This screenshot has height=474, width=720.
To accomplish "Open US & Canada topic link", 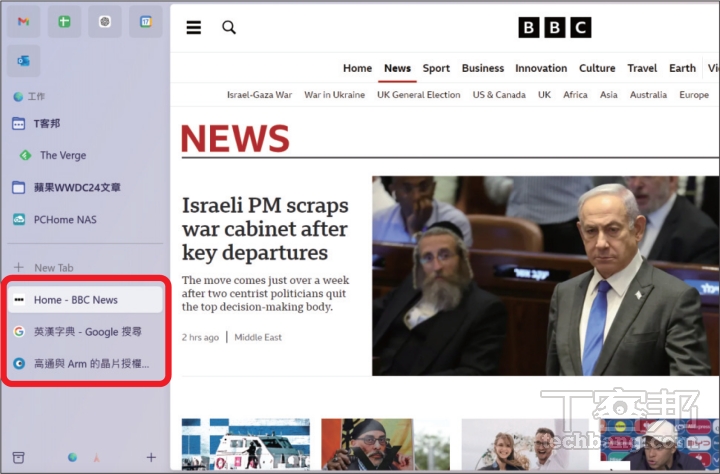I will pos(499,95).
